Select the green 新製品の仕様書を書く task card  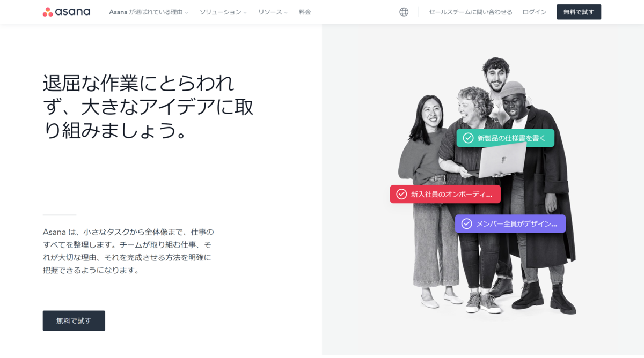click(x=506, y=138)
